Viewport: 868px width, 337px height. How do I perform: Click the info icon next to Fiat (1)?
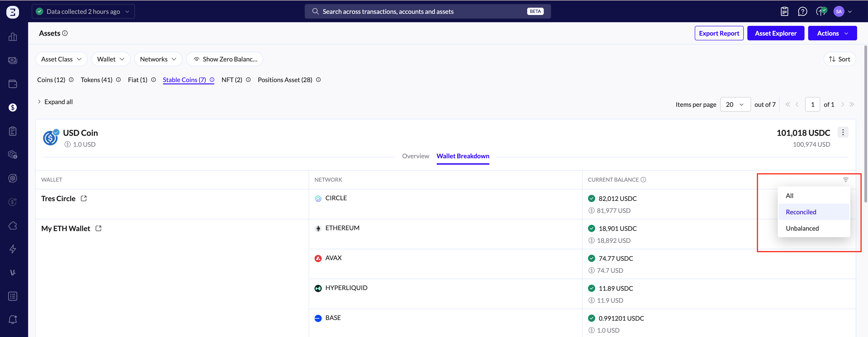tap(153, 80)
